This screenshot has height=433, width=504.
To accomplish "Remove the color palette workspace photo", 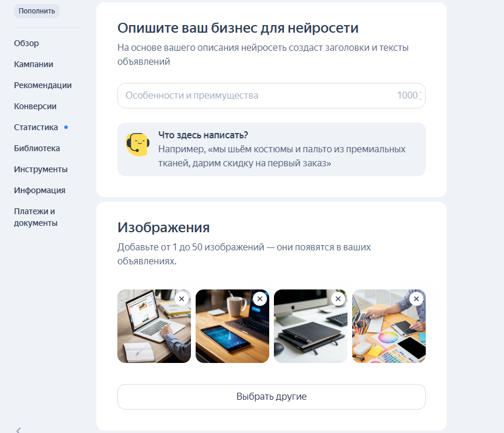I will [415, 298].
